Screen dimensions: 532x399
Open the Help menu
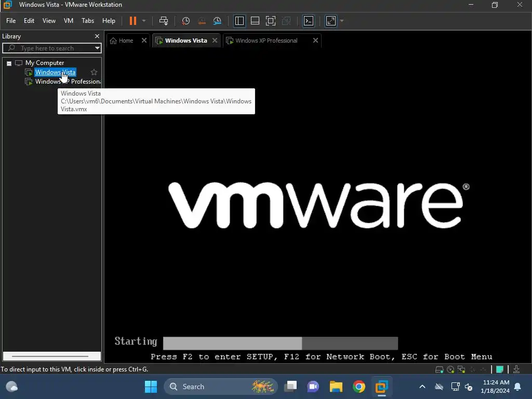click(109, 21)
